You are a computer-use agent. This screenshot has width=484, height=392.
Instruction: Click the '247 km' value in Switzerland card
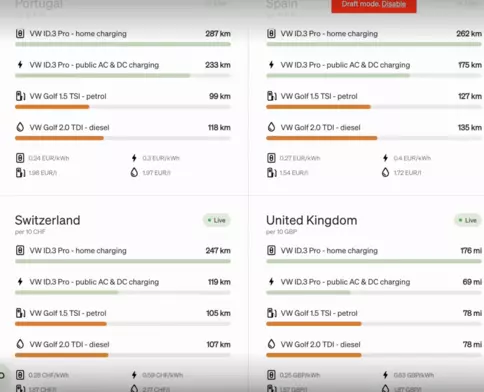click(218, 250)
